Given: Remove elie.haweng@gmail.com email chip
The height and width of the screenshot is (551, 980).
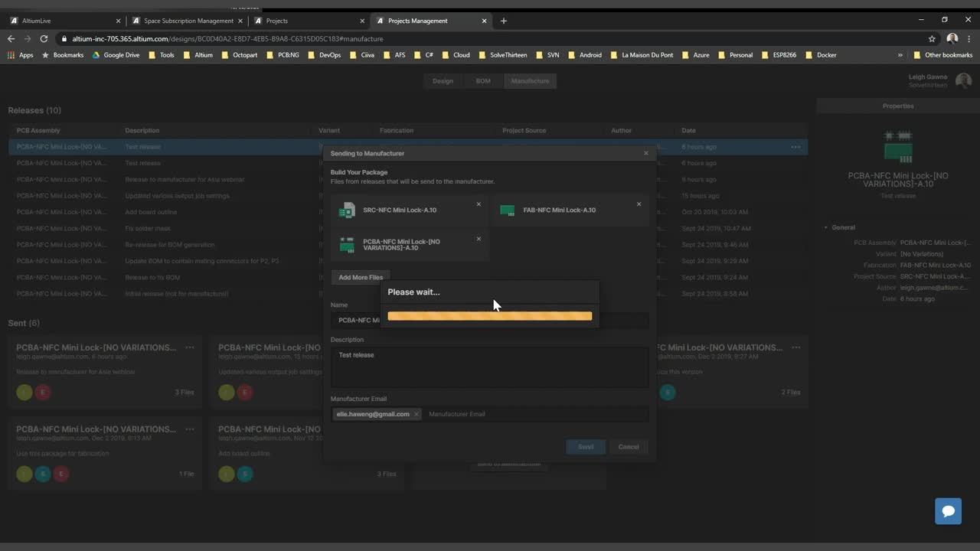Looking at the screenshot, I should [x=416, y=414].
